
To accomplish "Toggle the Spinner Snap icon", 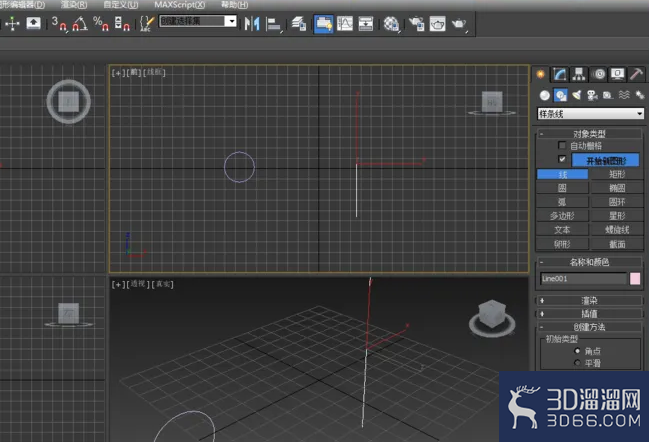I will click(x=122, y=24).
